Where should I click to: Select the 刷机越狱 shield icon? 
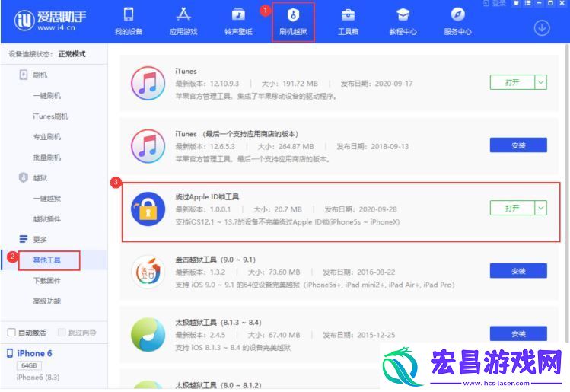click(x=293, y=15)
